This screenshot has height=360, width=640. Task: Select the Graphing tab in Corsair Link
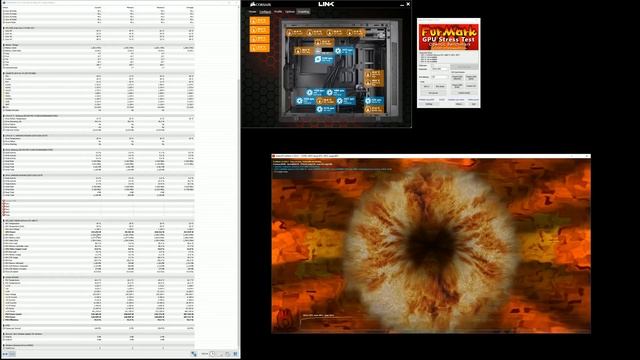303,12
